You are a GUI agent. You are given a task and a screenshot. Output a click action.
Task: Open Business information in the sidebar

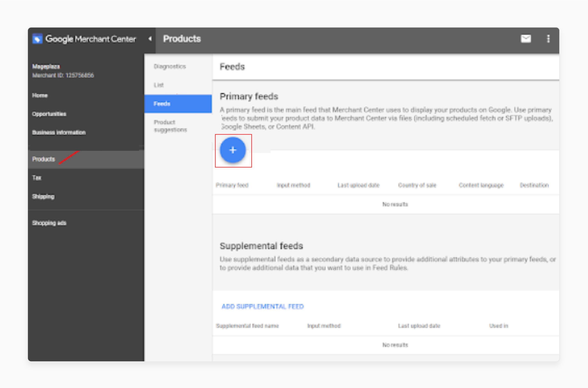pyautogui.click(x=59, y=132)
